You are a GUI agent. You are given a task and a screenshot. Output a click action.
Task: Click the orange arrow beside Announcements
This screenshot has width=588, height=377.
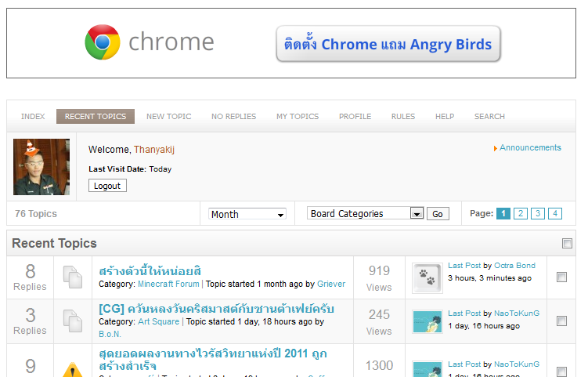coord(496,148)
